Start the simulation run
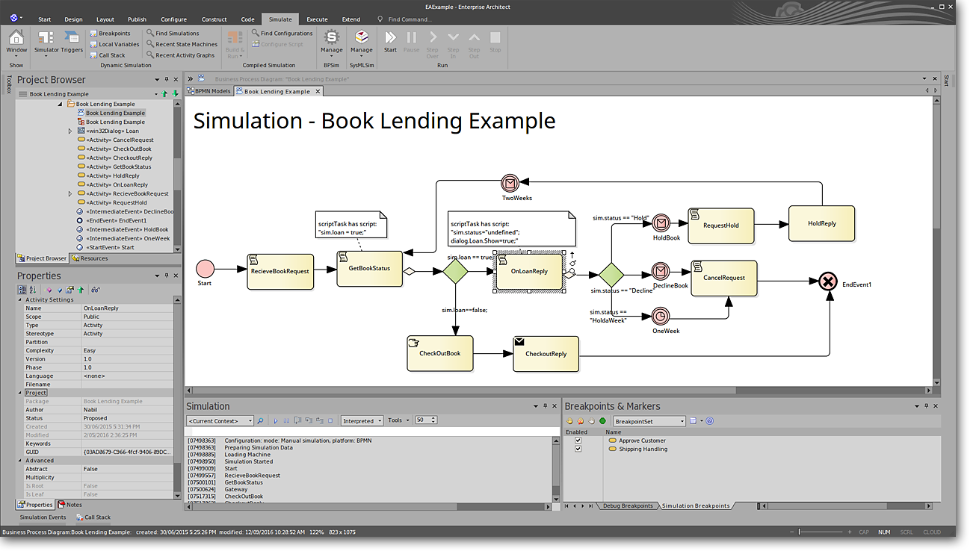This screenshot has width=979, height=560. (390, 40)
